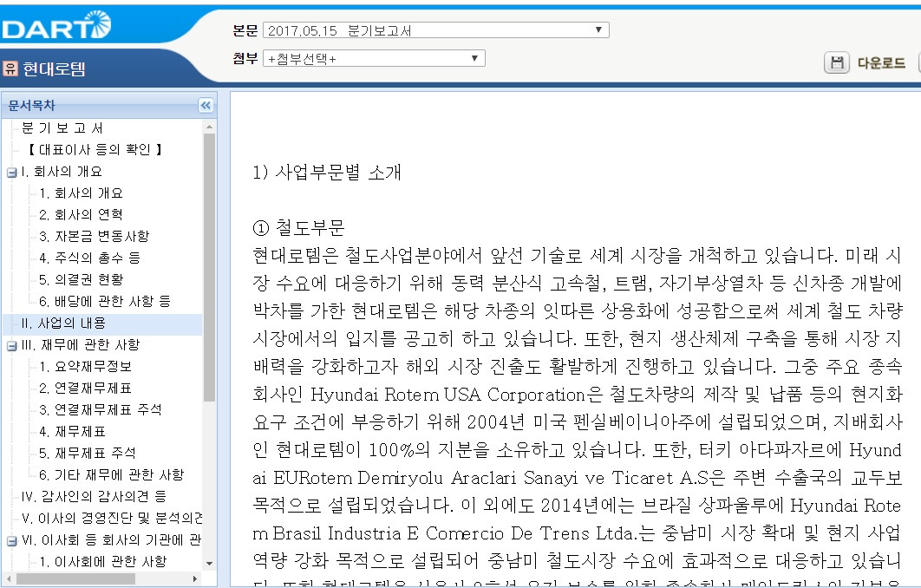This screenshot has height=588, width=921.
Task: Click the 유 market badge beside 현대로템
Action: tap(10, 69)
